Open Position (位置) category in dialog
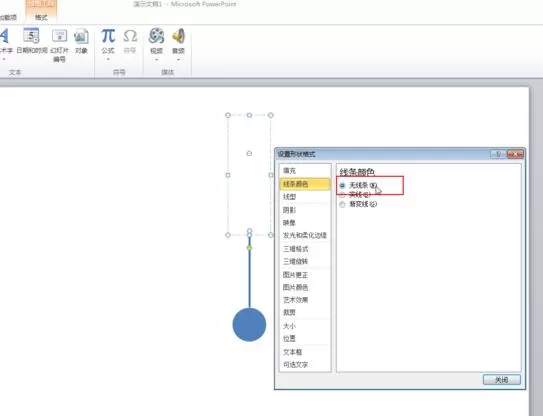Screen dimensions: 543x416 (305, 338)
